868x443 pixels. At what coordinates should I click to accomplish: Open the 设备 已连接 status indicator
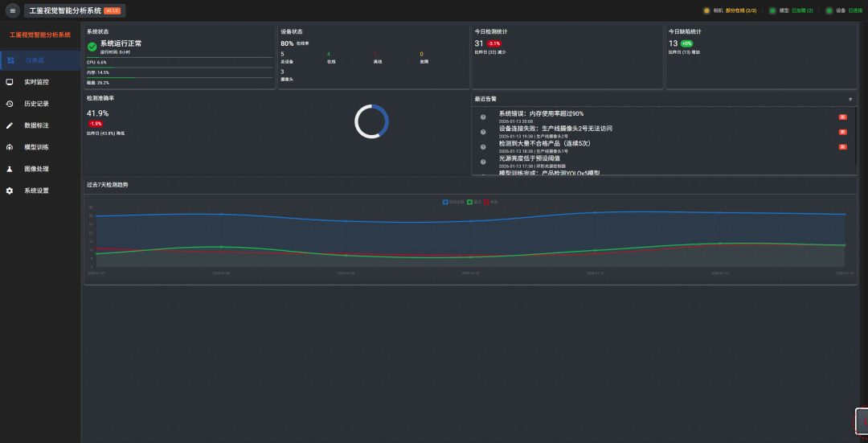[844, 10]
